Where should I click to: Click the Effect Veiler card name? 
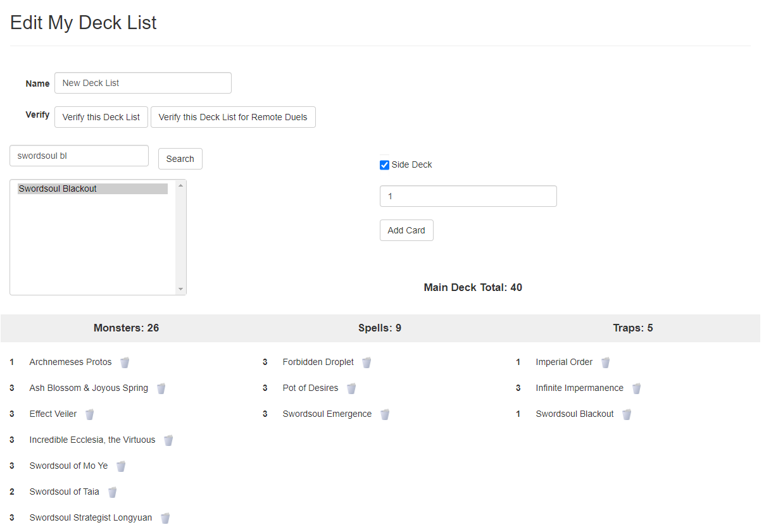tap(53, 414)
